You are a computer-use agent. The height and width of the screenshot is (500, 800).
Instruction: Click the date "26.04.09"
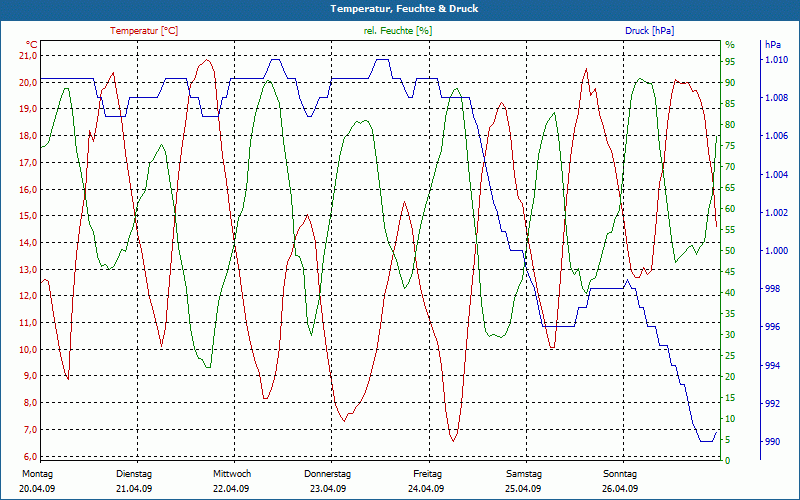(620, 489)
